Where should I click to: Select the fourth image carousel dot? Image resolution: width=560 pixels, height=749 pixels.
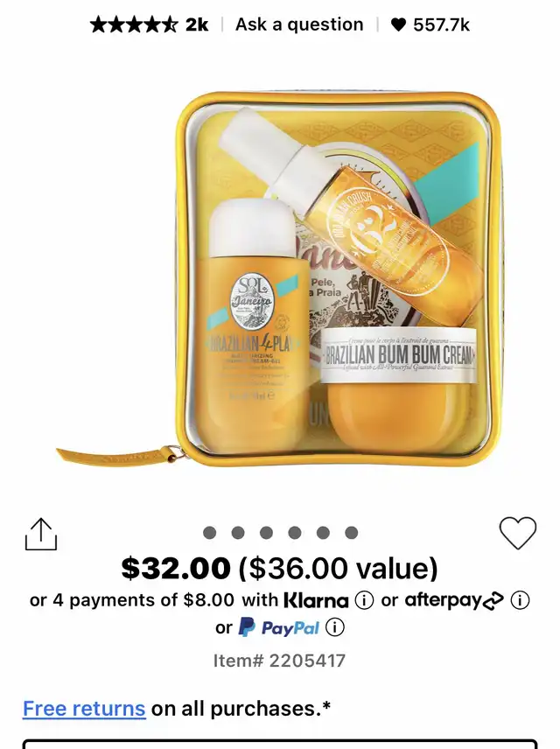(295, 533)
